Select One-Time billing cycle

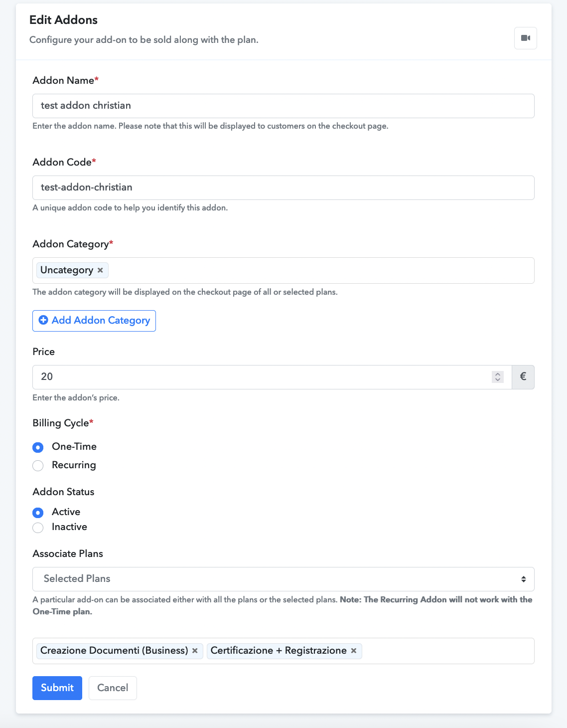[38, 447]
